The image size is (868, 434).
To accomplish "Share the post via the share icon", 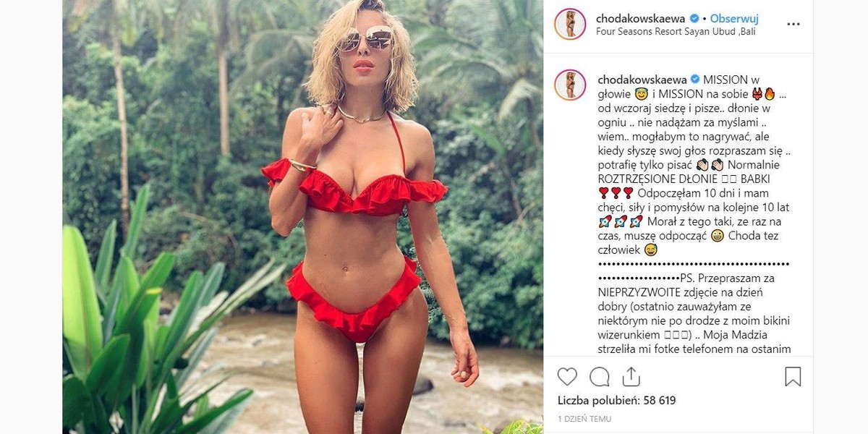I will click(631, 376).
